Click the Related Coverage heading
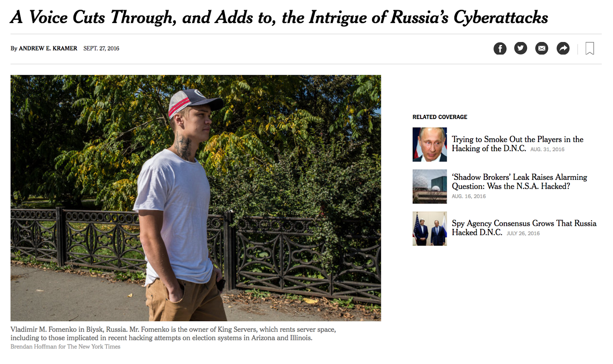Viewport: 613px width, 364px height. pos(439,117)
